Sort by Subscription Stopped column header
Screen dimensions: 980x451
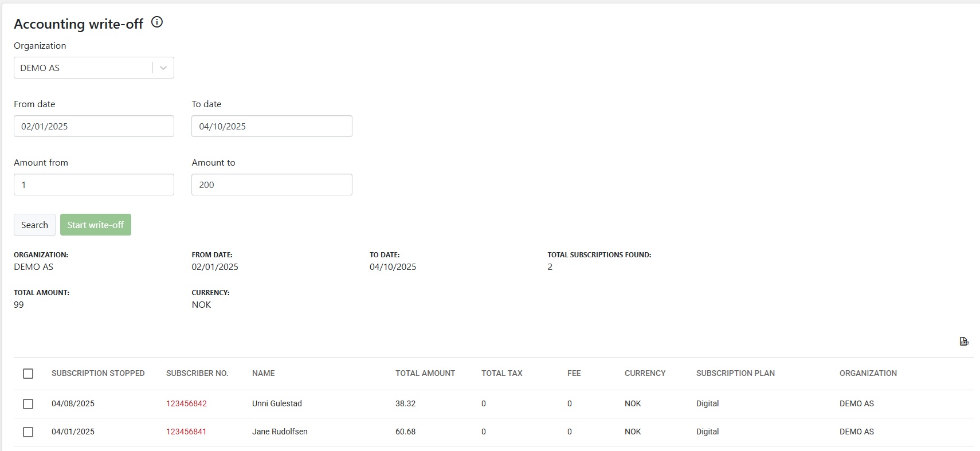[x=98, y=373]
